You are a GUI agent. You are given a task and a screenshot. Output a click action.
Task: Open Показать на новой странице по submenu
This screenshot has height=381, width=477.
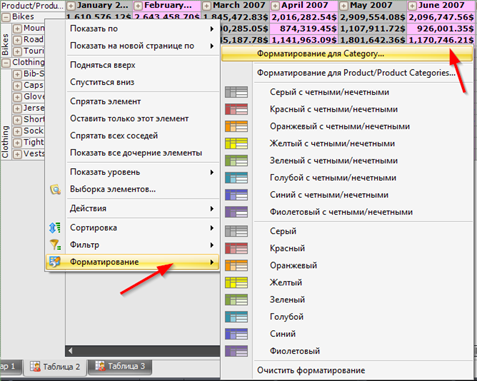tap(132, 46)
